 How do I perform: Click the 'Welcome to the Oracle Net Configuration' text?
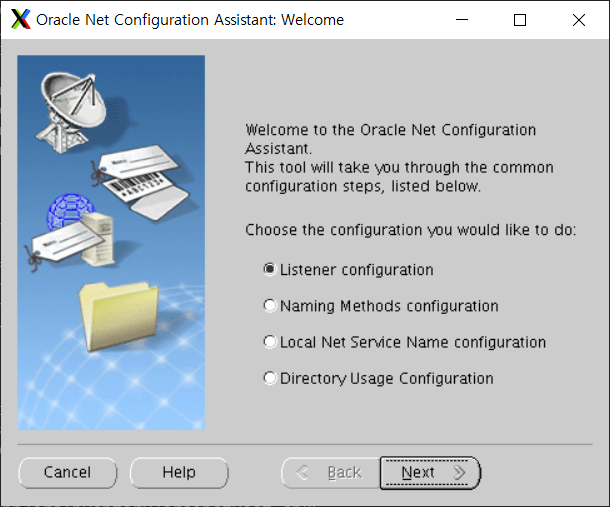coord(391,130)
